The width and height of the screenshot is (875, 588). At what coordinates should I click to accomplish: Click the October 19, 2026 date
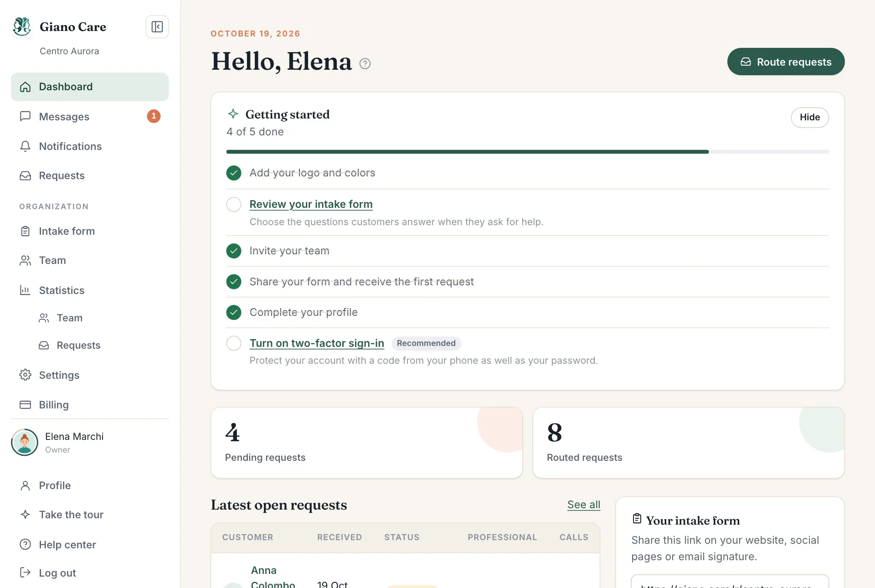(x=255, y=34)
